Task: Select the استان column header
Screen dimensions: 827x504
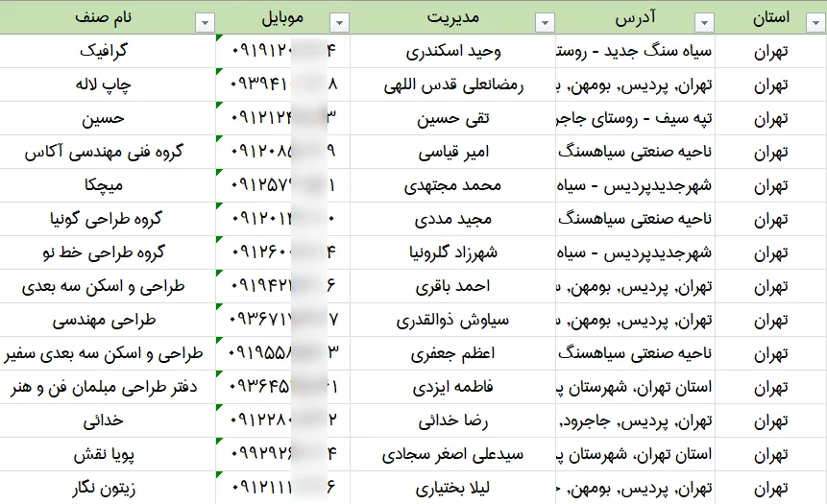Action: [771, 17]
